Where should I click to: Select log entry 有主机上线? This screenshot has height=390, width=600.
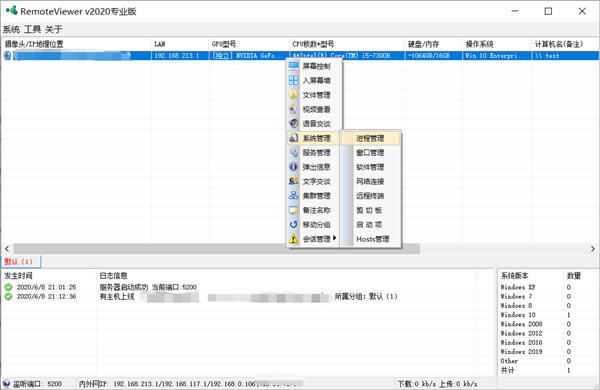117,297
